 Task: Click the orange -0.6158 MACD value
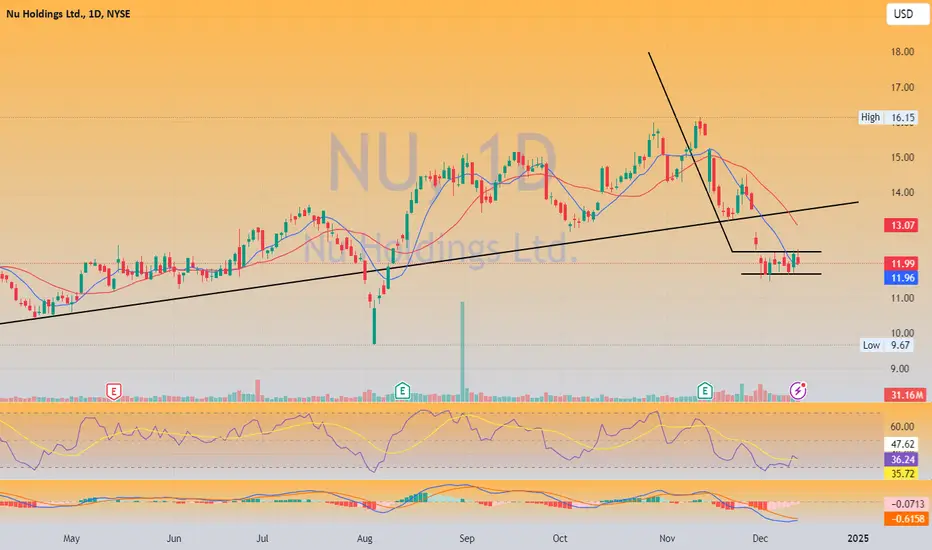click(905, 518)
